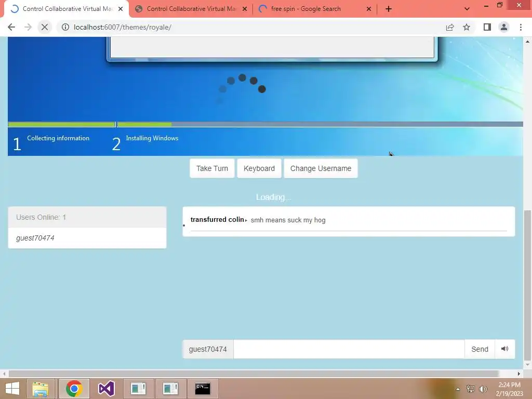Image resolution: width=532 pixels, height=399 pixels.
Task: Open the Chrome three-dot menu
Action: (x=521, y=27)
